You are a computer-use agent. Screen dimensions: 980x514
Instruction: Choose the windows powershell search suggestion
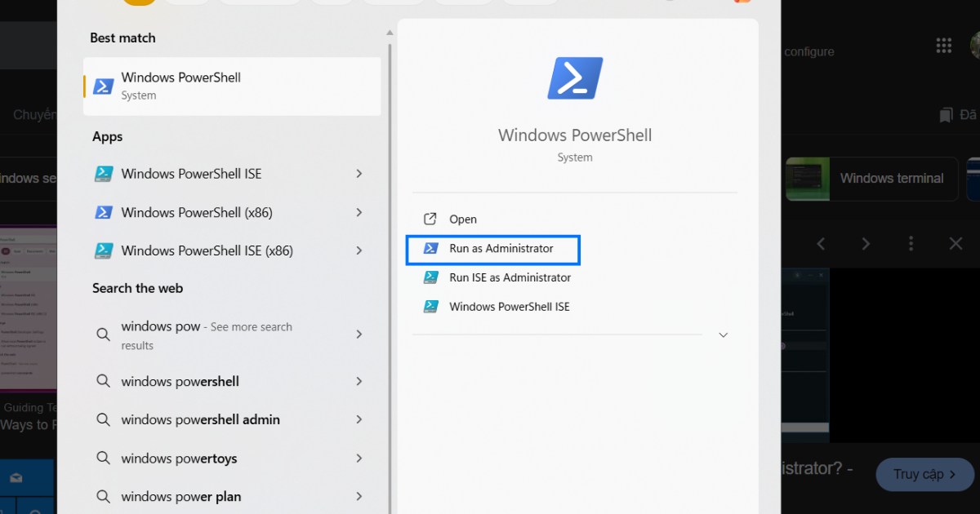[180, 381]
